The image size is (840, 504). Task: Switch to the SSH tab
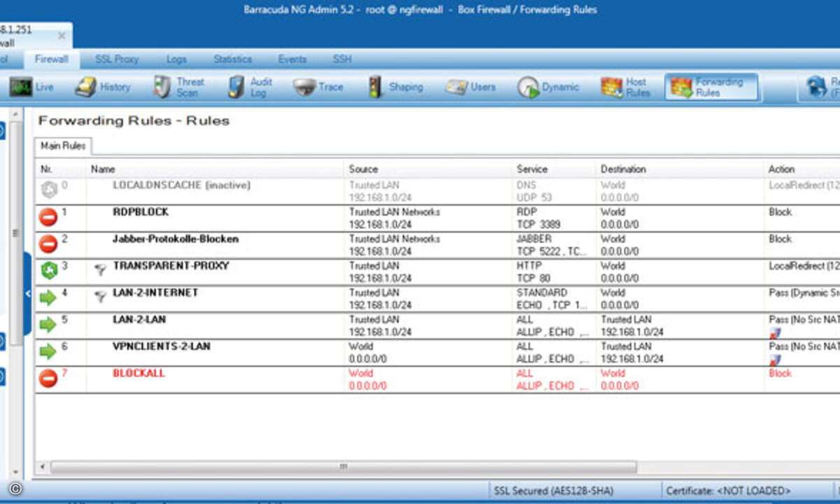pyautogui.click(x=342, y=59)
